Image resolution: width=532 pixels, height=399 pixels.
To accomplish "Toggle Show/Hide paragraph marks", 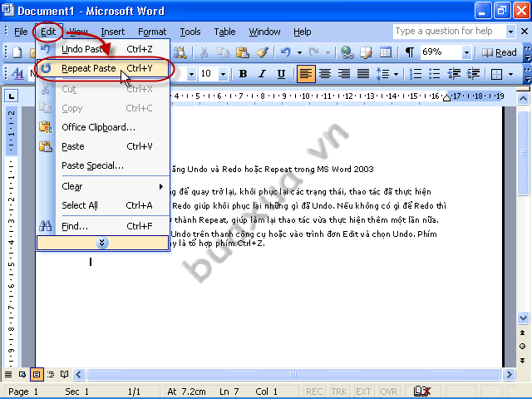I will point(410,52).
